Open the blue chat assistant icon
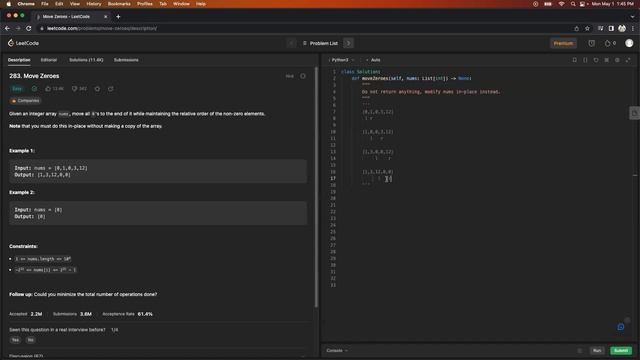This screenshot has width=640, height=360. tap(621, 327)
